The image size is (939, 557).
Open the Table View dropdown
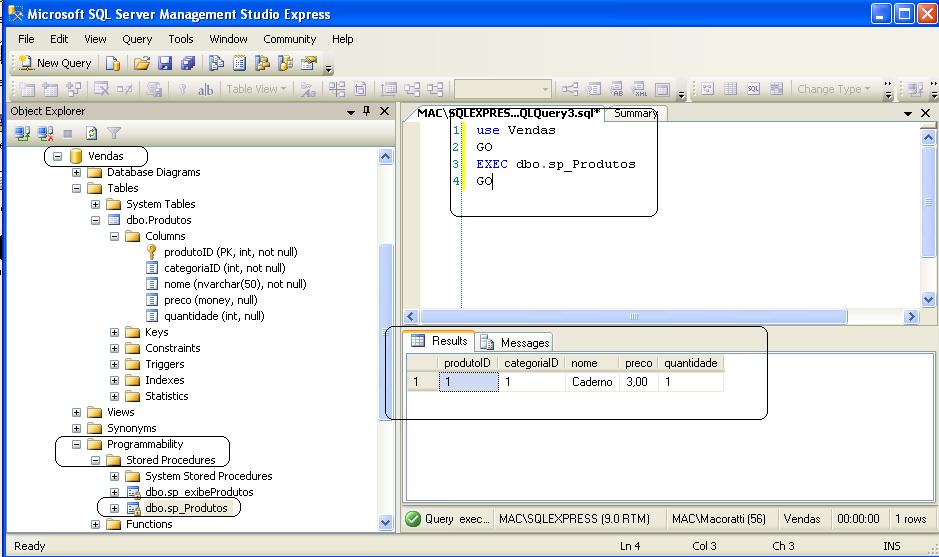(x=256, y=89)
